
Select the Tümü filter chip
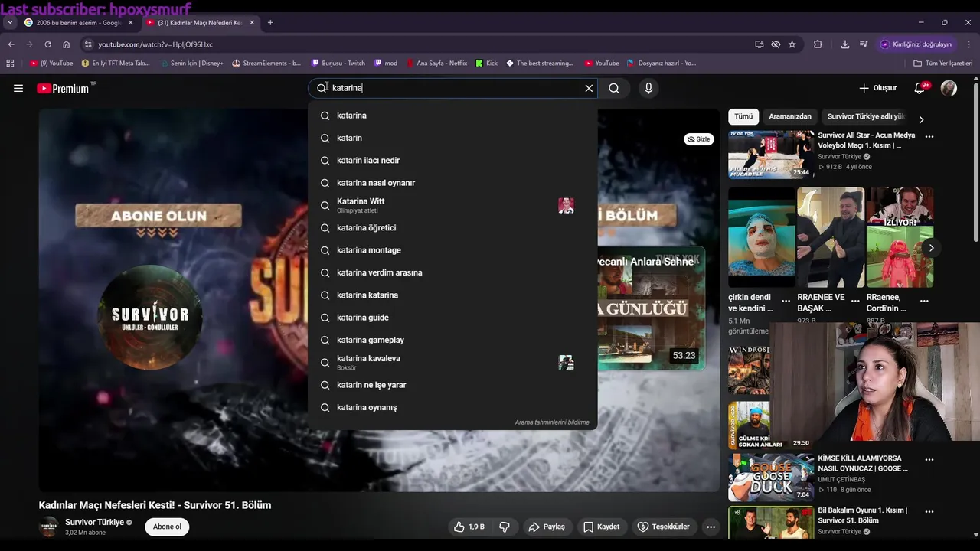[x=743, y=117]
